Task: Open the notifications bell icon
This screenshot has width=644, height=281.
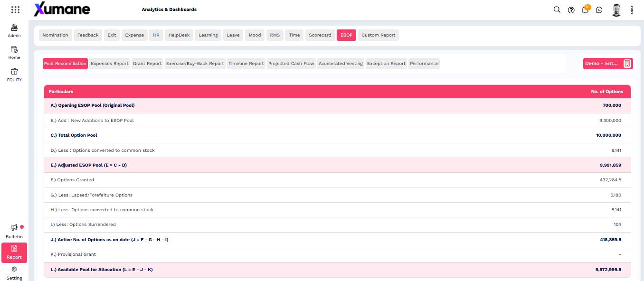Action: tap(585, 10)
